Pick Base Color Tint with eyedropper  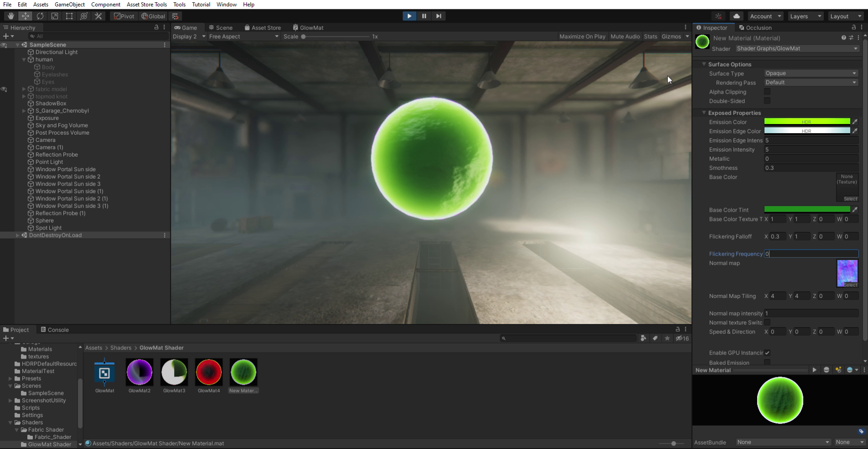(x=855, y=209)
